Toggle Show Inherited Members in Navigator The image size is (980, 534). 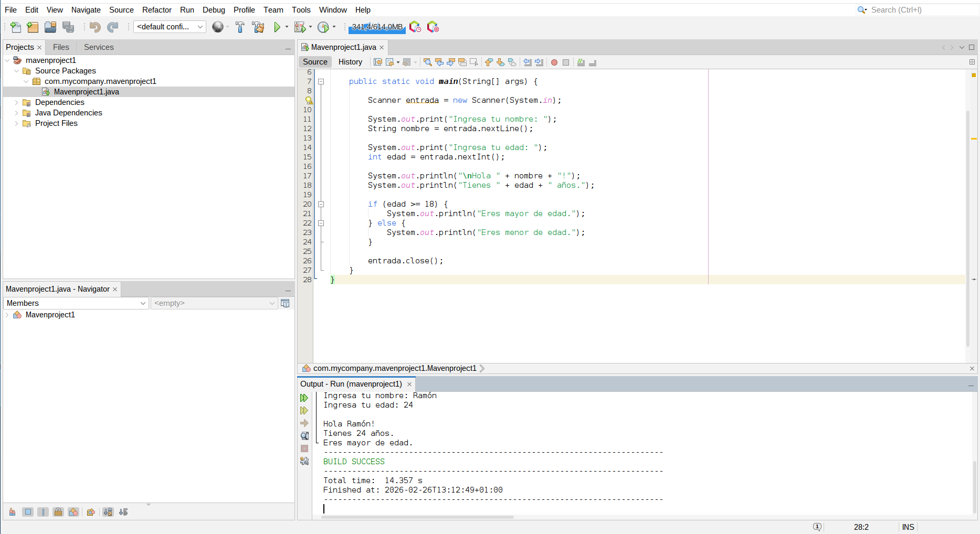(12, 512)
